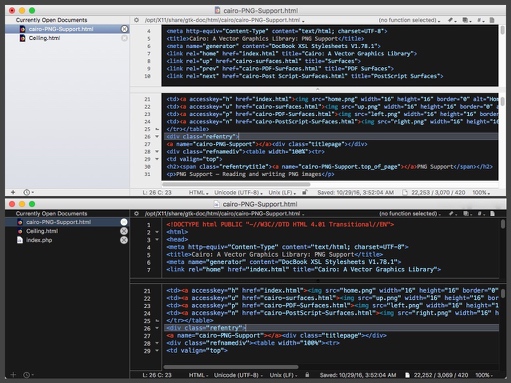511x383 pixels.
Task: Select Ceiling.html in the top window document list
Action: click(67, 38)
